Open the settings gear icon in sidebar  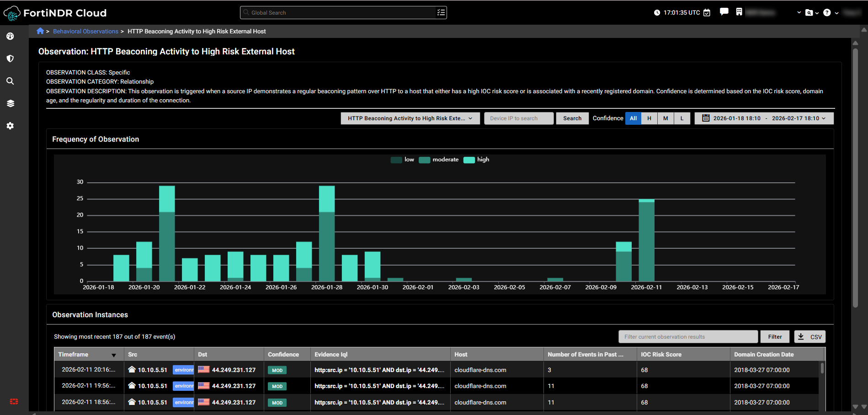[10, 126]
